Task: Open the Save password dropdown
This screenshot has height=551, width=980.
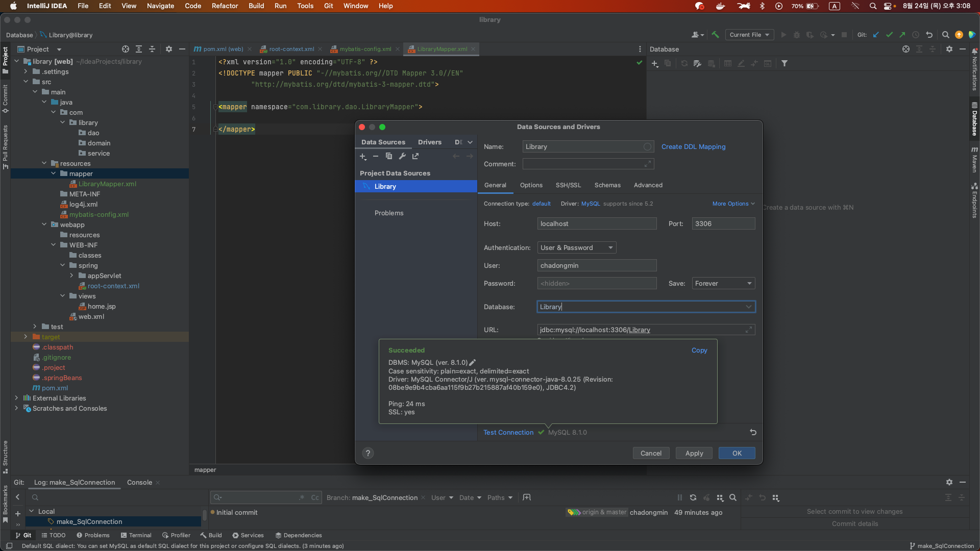Action: [x=723, y=283]
